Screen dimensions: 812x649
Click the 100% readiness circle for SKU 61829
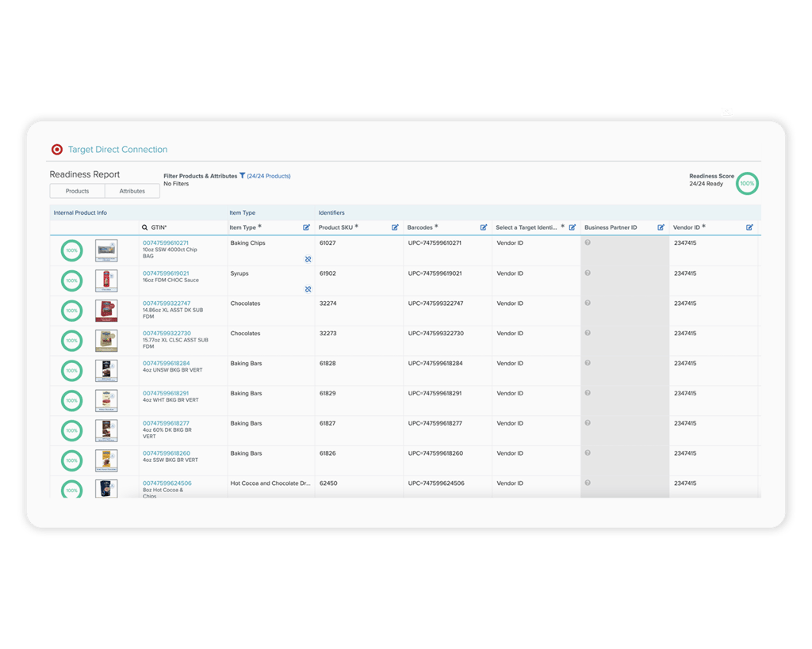[72, 401]
